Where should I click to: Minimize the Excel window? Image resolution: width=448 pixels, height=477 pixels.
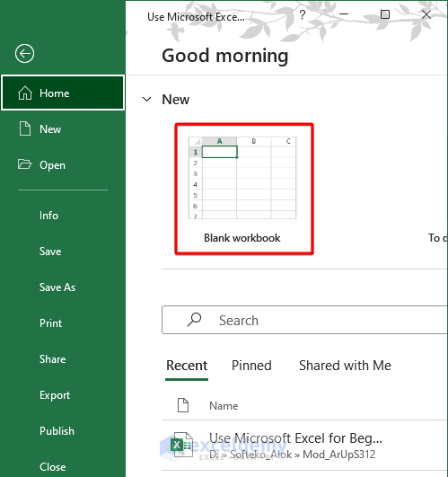pos(344,14)
